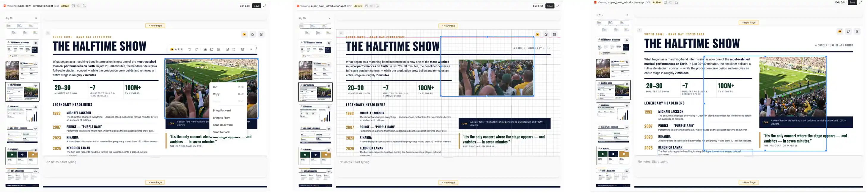Click the notes field in the right window
The height and width of the screenshot is (193, 868).
click(749, 167)
